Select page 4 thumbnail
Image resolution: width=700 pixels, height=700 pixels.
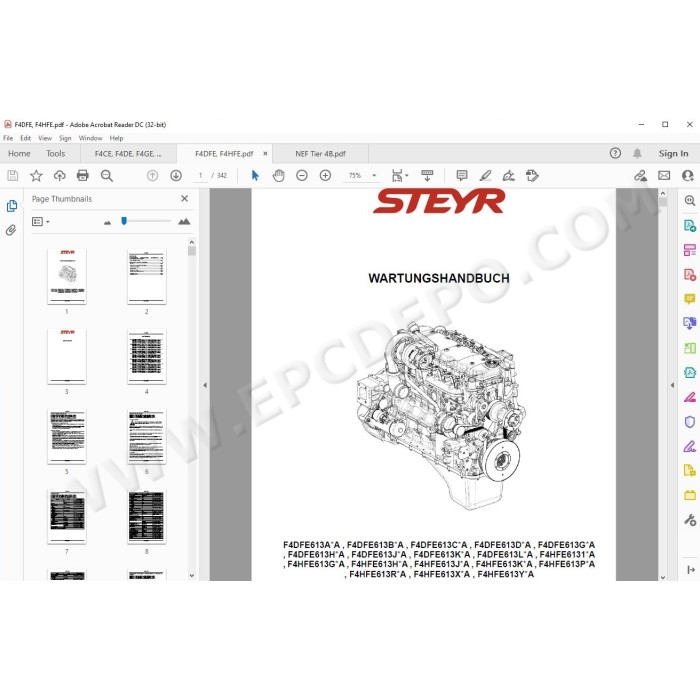point(146,357)
